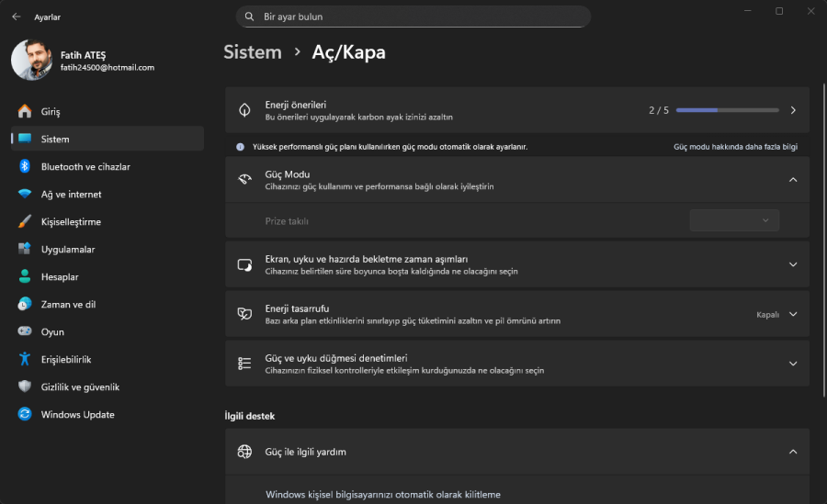Click the Windows Update icon
The image size is (827, 504).
25,414
